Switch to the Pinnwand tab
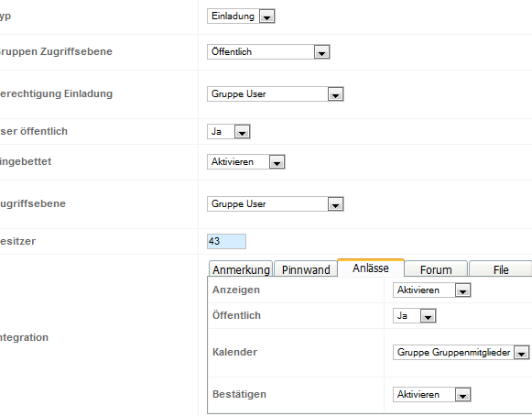Image resolution: width=532 pixels, height=416 pixels. [x=306, y=269]
